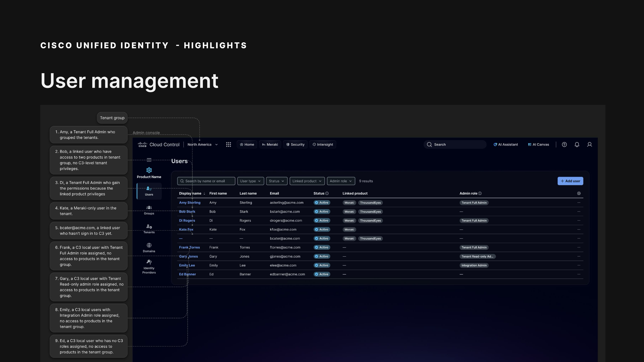Open row actions for Di Rogers
This screenshot has width=644, height=362.
coord(579,220)
